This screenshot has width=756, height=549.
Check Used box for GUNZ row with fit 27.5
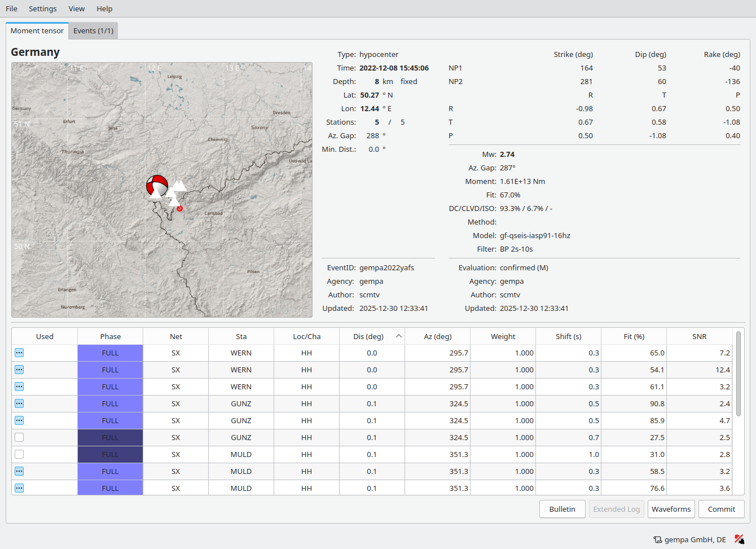[x=19, y=437]
